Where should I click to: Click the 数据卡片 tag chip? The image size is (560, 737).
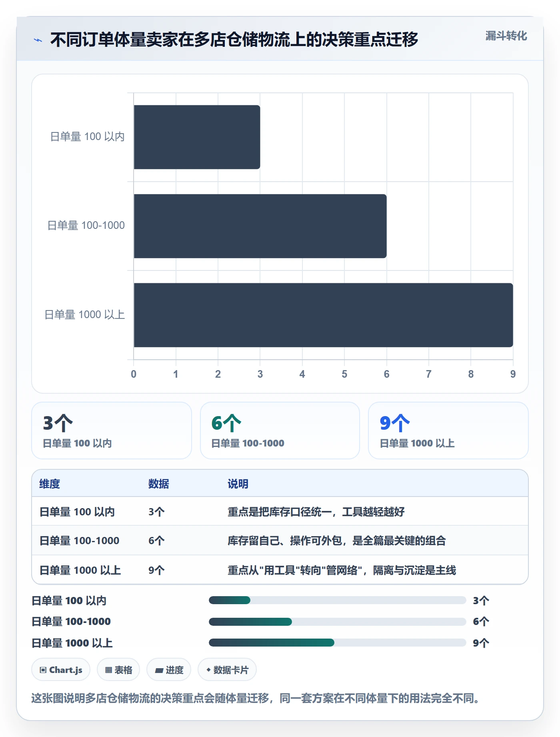tap(227, 669)
